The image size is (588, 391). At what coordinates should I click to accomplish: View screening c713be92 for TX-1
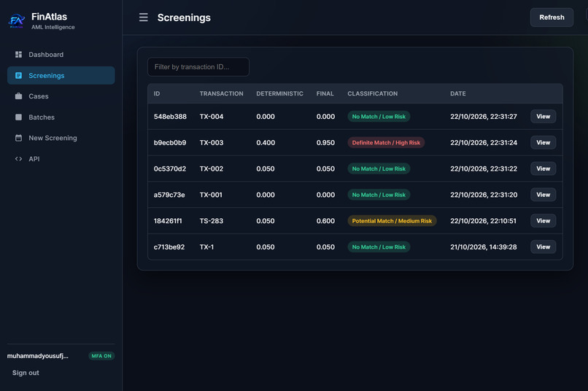543,247
